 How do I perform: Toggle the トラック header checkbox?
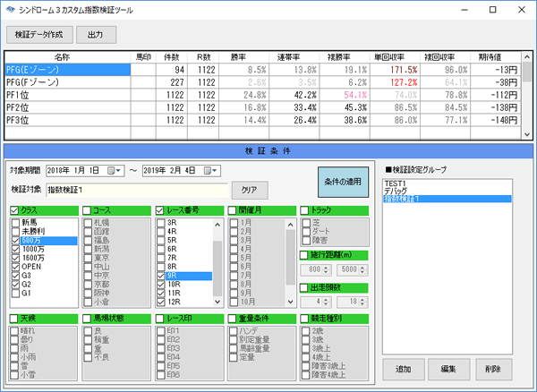[304, 210]
